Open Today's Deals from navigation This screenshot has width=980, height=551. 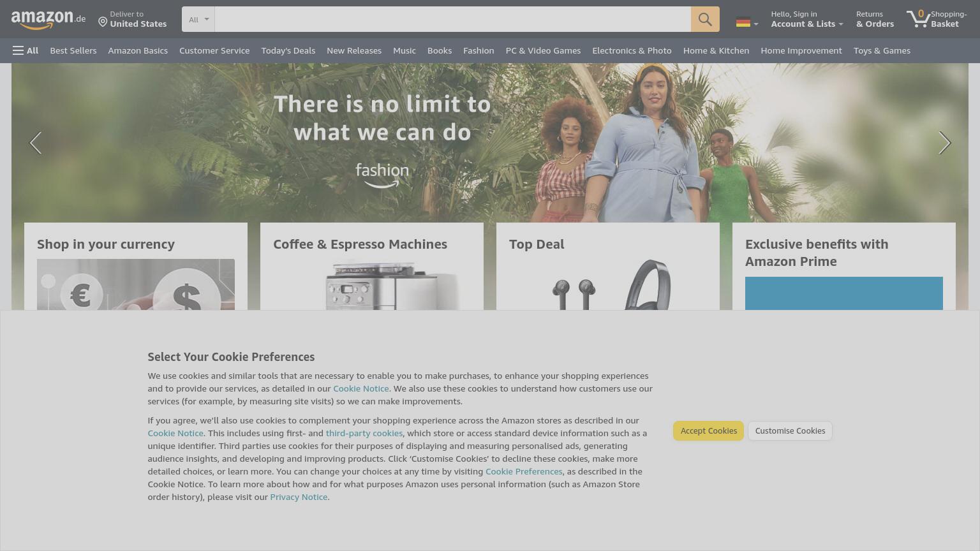tap(288, 50)
